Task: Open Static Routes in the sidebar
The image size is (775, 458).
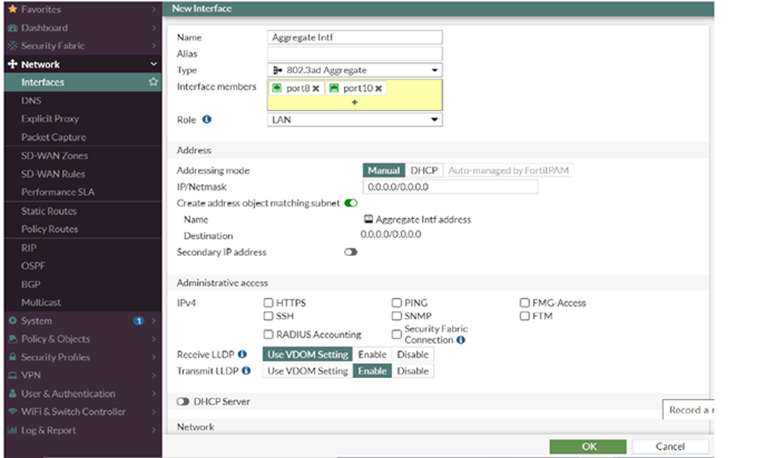Action: coord(49,211)
